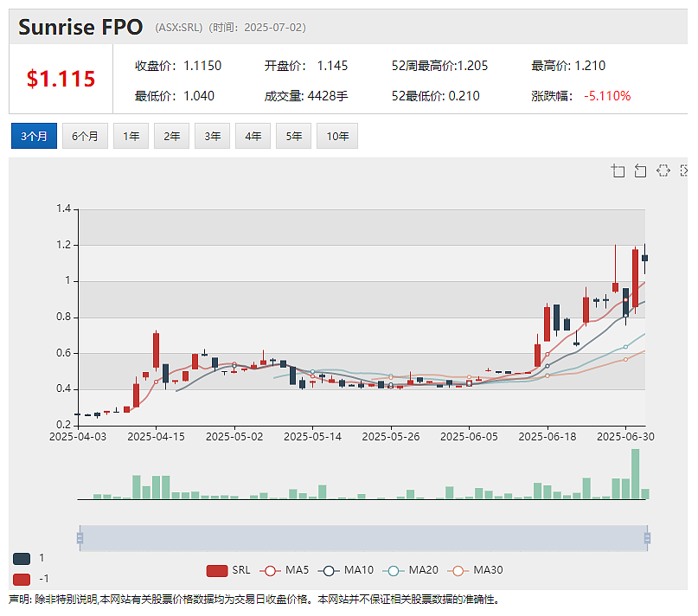Image resolution: width=698 pixels, height=616 pixels.
Task: Toggle the dark '1' visual map category
Action: pos(22,559)
